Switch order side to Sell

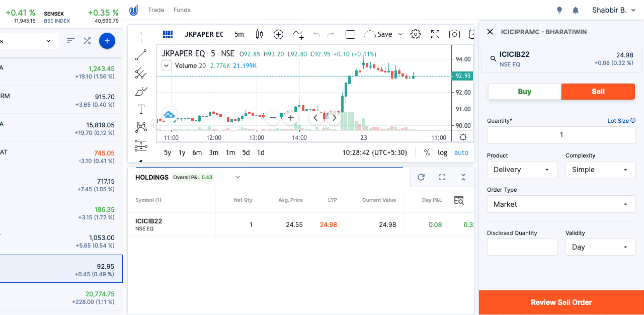(598, 92)
